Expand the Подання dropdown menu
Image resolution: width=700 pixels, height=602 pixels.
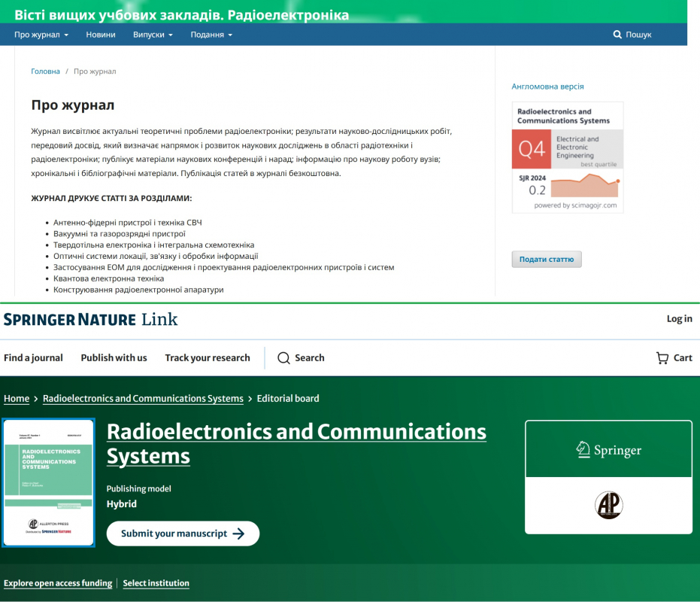pos(211,35)
